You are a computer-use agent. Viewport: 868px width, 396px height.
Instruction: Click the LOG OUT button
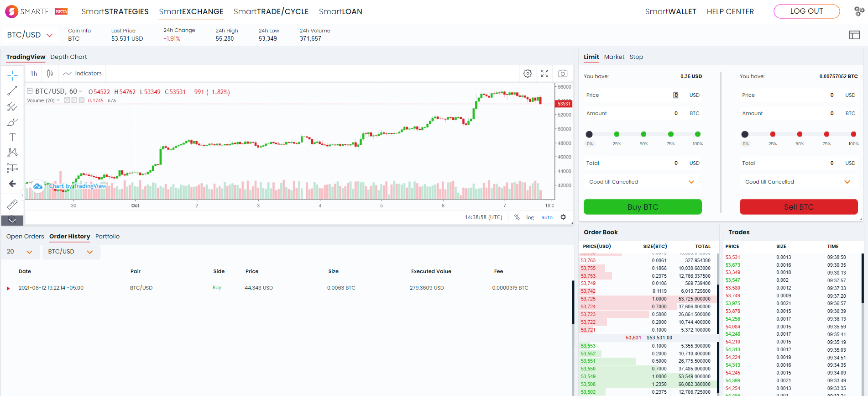tap(806, 11)
